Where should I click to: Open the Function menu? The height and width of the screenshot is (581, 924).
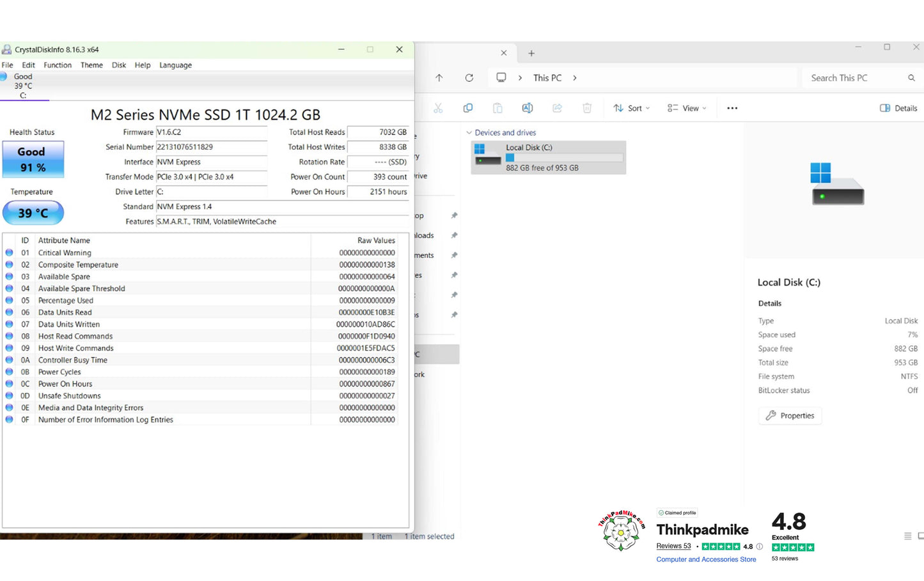58,65
